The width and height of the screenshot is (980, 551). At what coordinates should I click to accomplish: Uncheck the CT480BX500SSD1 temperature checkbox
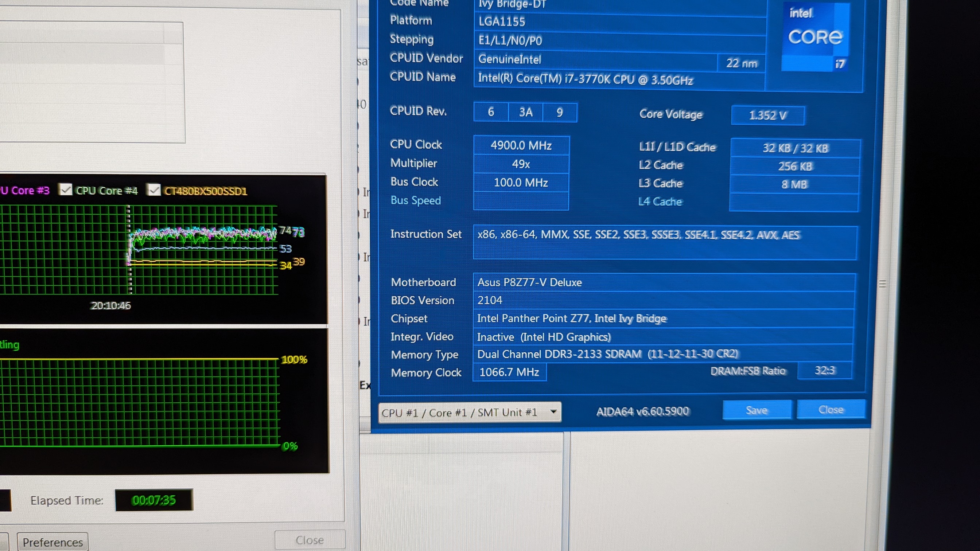point(154,190)
